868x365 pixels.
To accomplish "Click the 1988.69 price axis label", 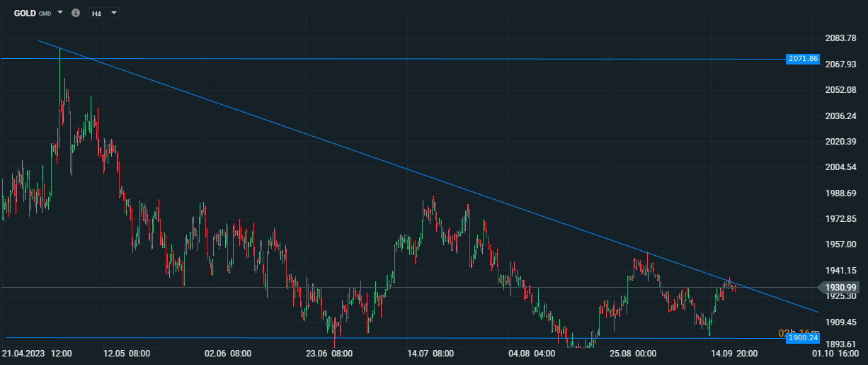I will (841, 193).
